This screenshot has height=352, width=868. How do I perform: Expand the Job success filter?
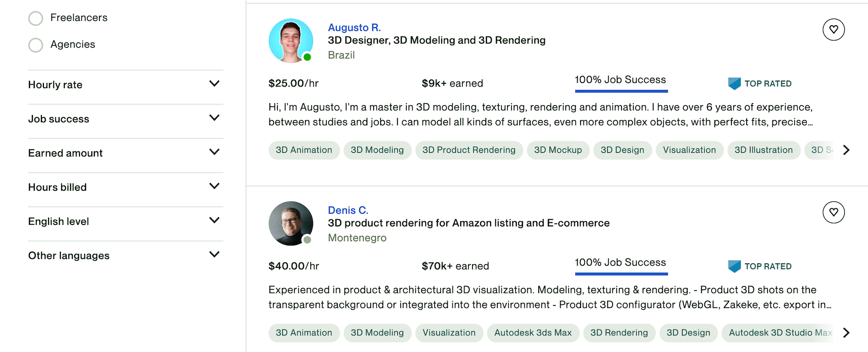pos(214,118)
